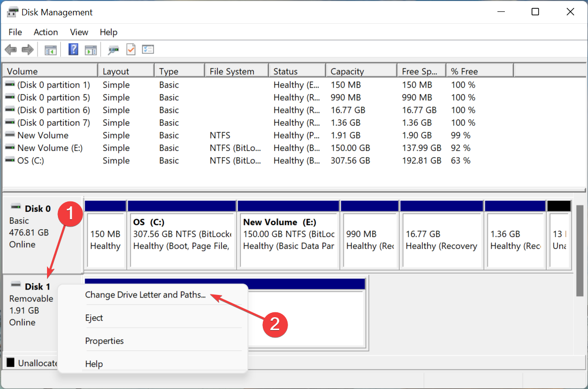Click the Forward navigation arrow

coord(27,49)
